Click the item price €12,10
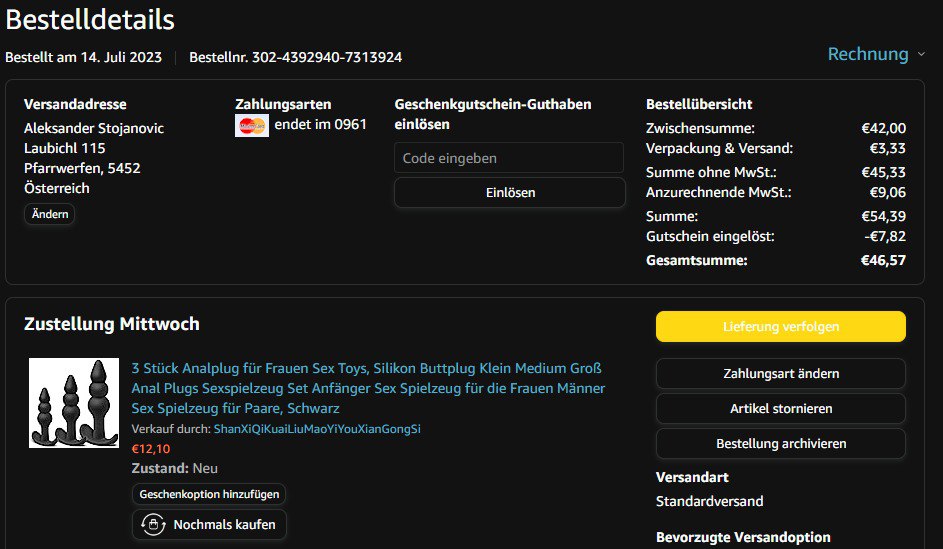 click(x=150, y=449)
